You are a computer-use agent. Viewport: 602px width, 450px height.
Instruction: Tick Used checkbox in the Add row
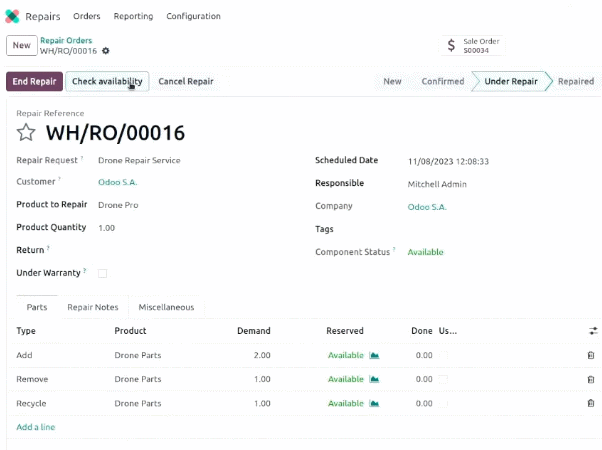tap(443, 355)
